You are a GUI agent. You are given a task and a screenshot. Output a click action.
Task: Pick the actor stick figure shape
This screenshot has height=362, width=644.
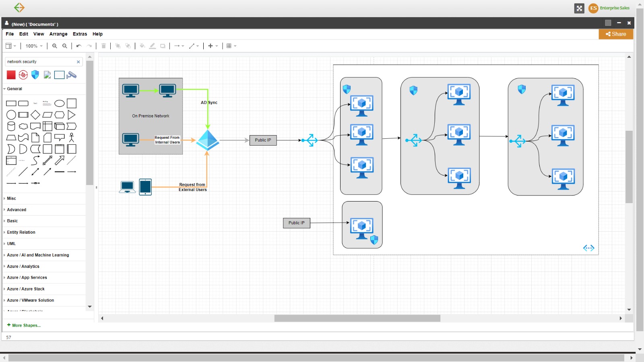[72, 138]
